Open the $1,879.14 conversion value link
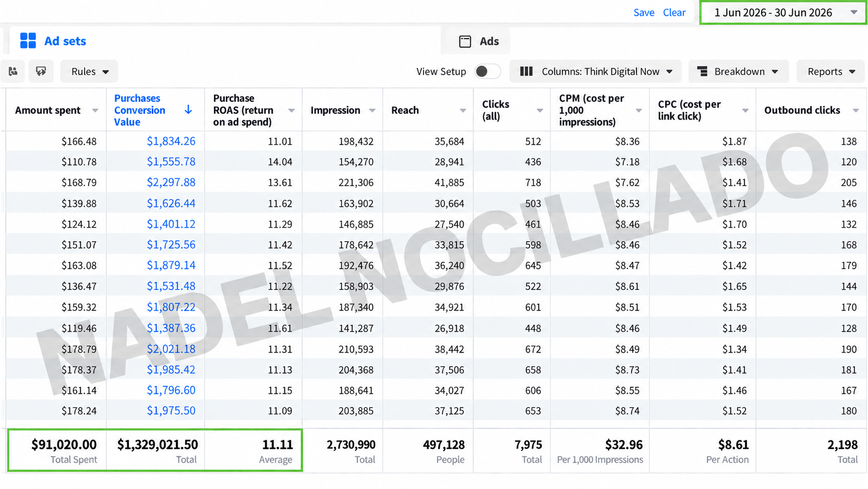Screen dimensions: 868x489 (171, 265)
